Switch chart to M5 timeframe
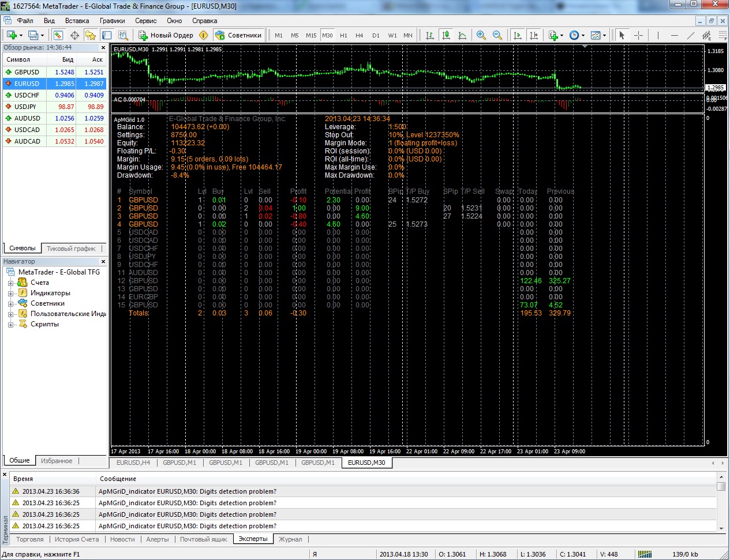730x560 pixels. tap(295, 35)
